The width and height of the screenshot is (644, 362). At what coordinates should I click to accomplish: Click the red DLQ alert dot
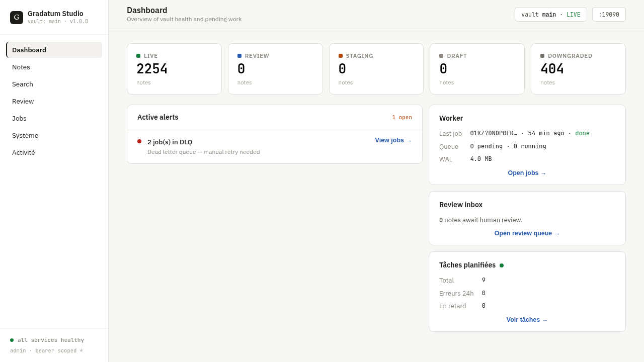pyautogui.click(x=139, y=141)
